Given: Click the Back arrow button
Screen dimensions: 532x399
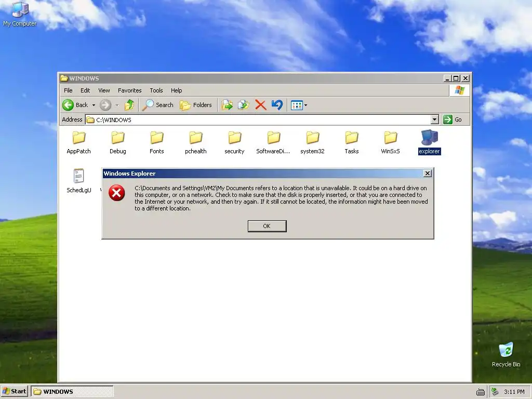Looking at the screenshot, I should tap(75, 105).
